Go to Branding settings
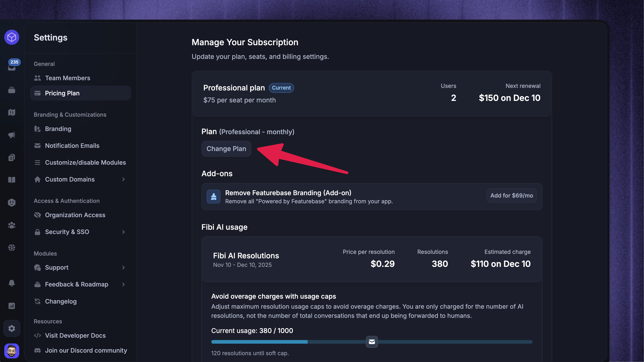644x362 pixels. [x=80, y=129]
